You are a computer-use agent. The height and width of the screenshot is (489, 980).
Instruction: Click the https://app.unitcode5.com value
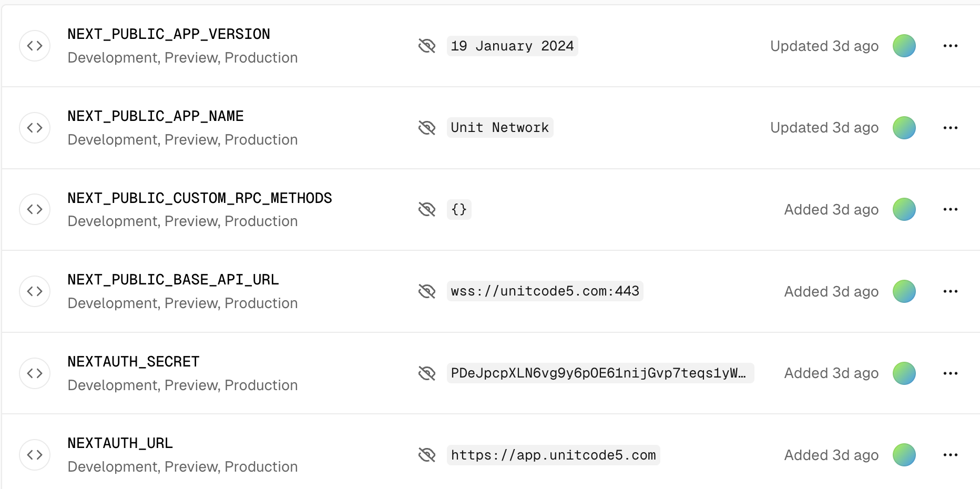(x=553, y=455)
